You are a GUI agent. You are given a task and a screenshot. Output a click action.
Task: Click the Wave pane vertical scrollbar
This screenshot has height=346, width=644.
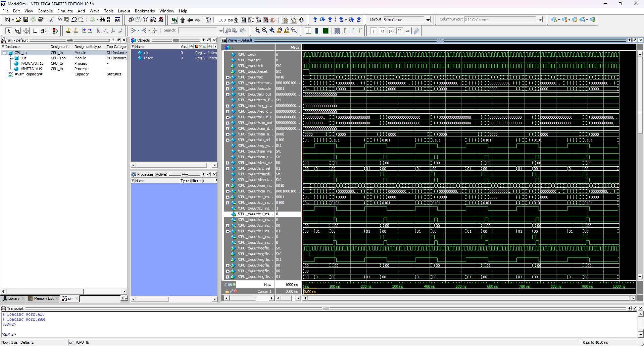point(640,165)
